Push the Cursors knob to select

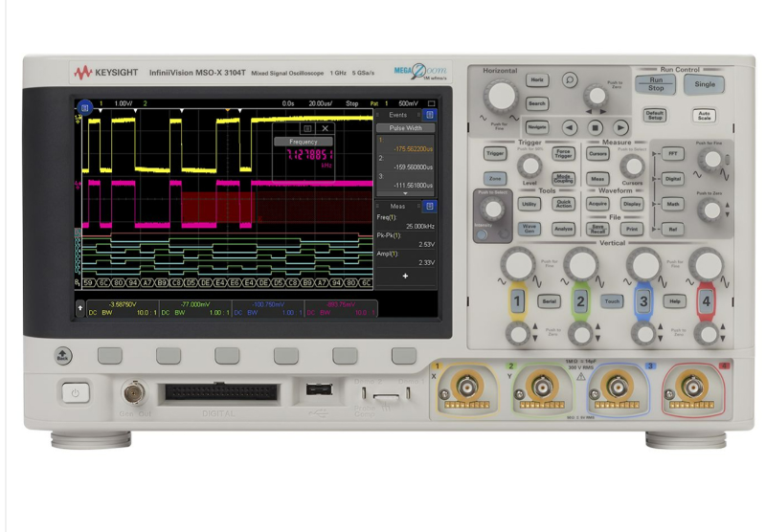632,166
